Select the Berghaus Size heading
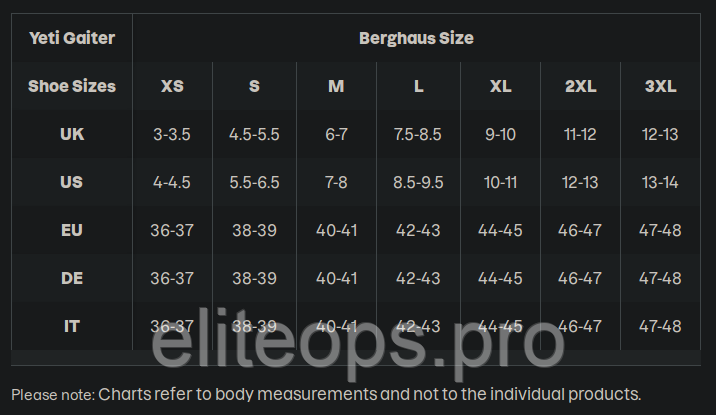 416,38
